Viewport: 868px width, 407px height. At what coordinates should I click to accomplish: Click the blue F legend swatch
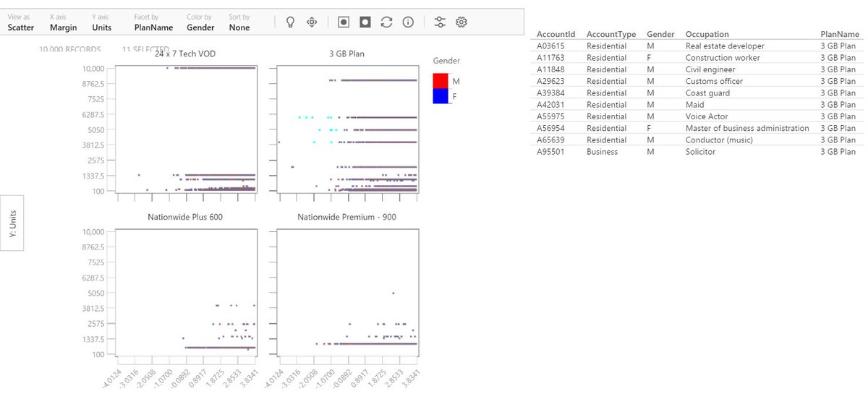[x=441, y=95]
